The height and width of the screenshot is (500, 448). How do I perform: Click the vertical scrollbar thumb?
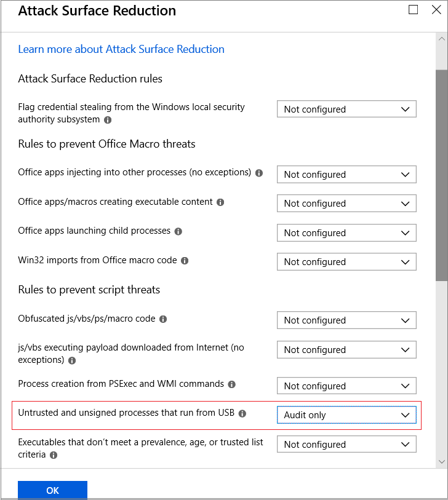click(x=441, y=178)
